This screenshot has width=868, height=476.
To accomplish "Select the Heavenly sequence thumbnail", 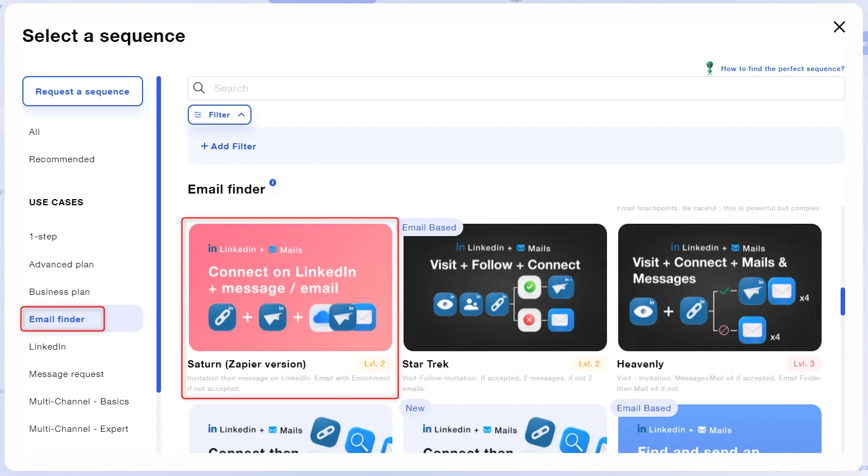I will pos(720,288).
